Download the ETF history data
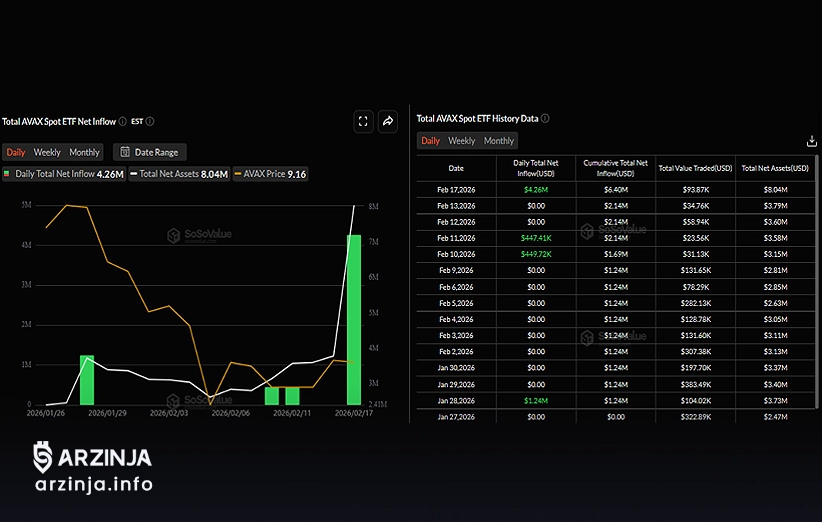Viewport: 822px width, 522px height. 811,142
